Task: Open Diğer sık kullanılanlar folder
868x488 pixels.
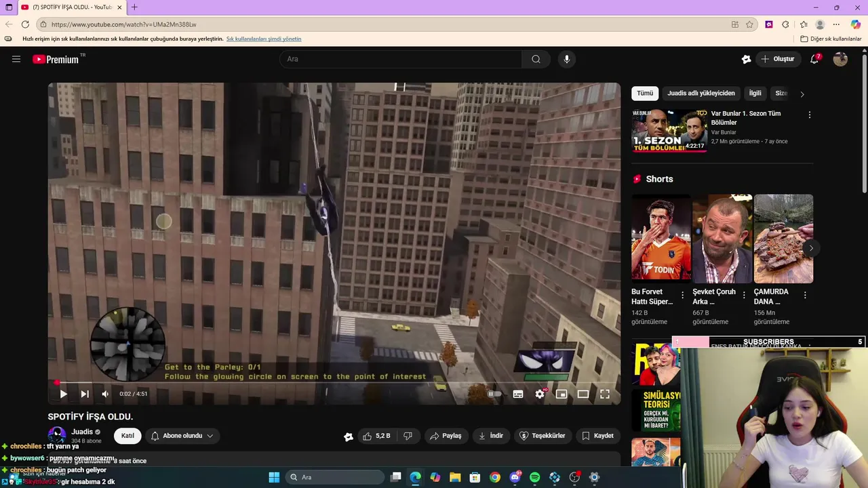Action: point(831,39)
